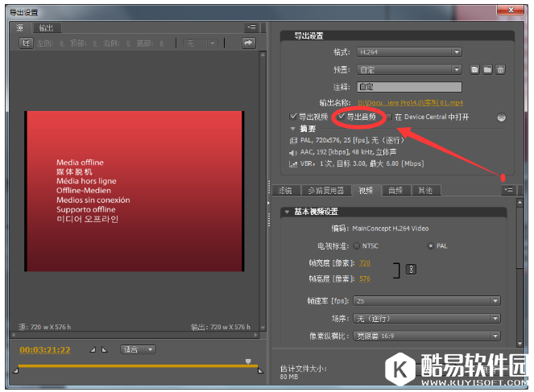Click the round collapse arrow icon

pyautogui.click(x=501, y=118)
